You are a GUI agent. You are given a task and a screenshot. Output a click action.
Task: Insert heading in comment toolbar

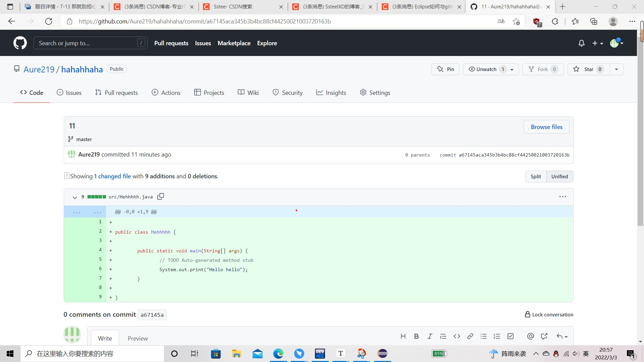click(403, 336)
